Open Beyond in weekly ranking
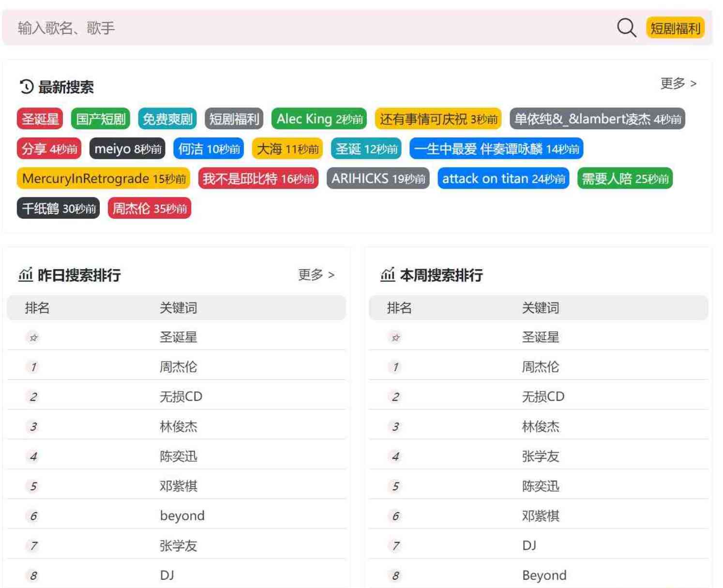The height and width of the screenshot is (588, 723). pyautogui.click(x=544, y=575)
